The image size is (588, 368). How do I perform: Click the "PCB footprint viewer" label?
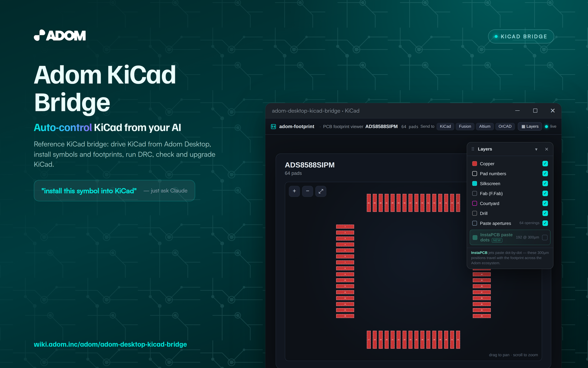(x=343, y=127)
